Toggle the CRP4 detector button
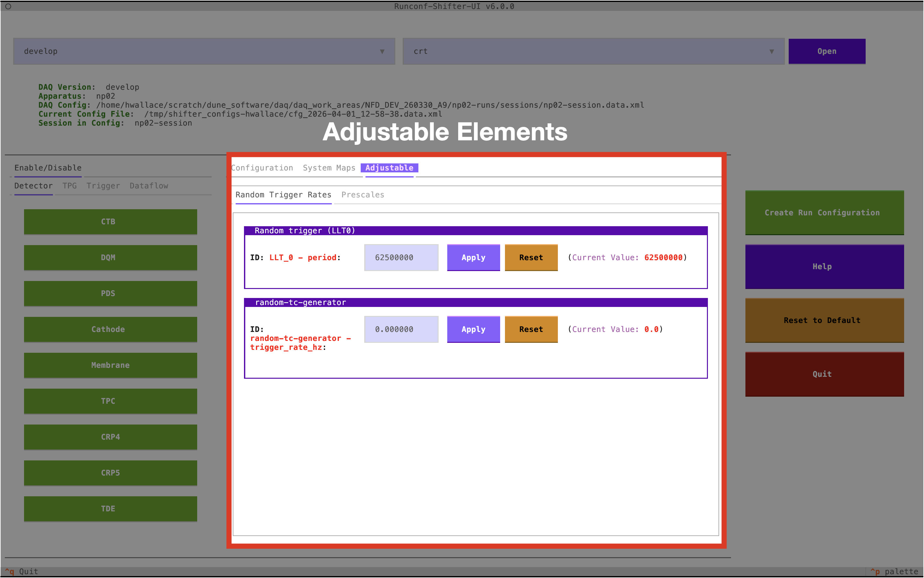924x578 pixels. click(x=111, y=437)
